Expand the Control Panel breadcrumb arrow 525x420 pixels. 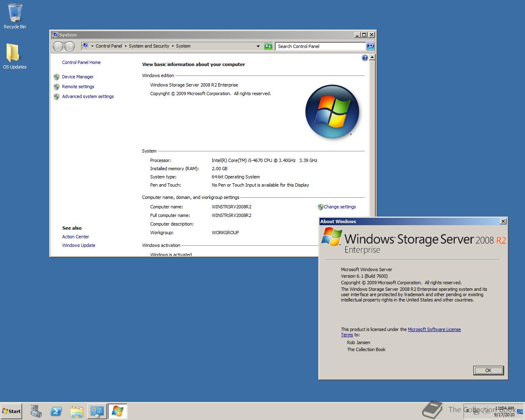pos(126,46)
